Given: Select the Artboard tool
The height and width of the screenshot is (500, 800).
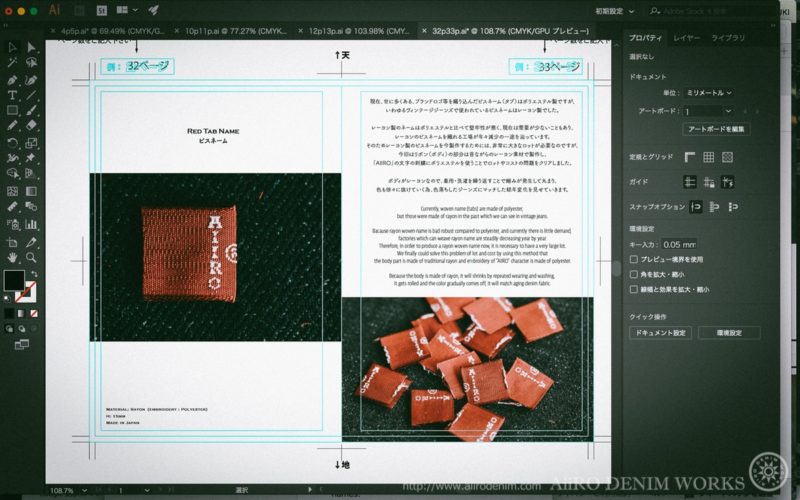Looking at the screenshot, I should (12, 242).
